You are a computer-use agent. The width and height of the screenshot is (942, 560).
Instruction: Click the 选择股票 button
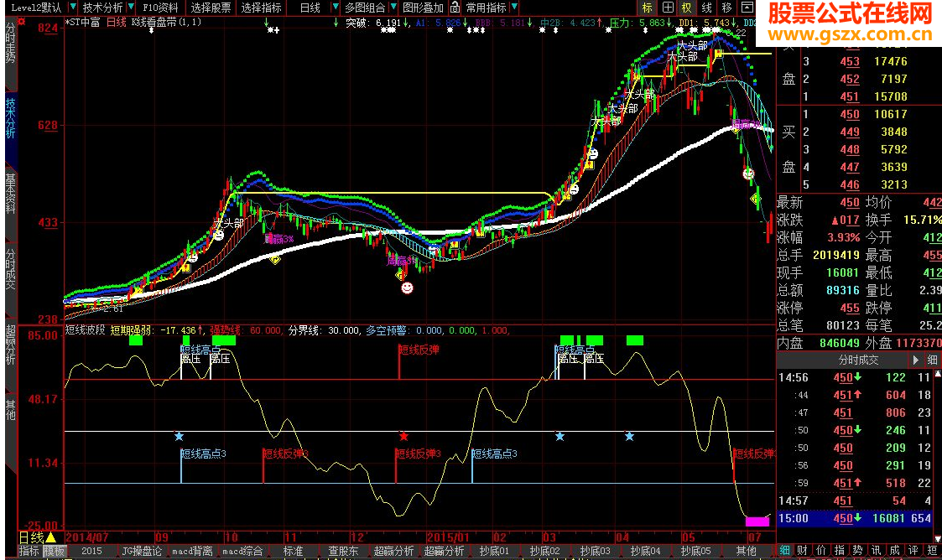[x=211, y=8]
